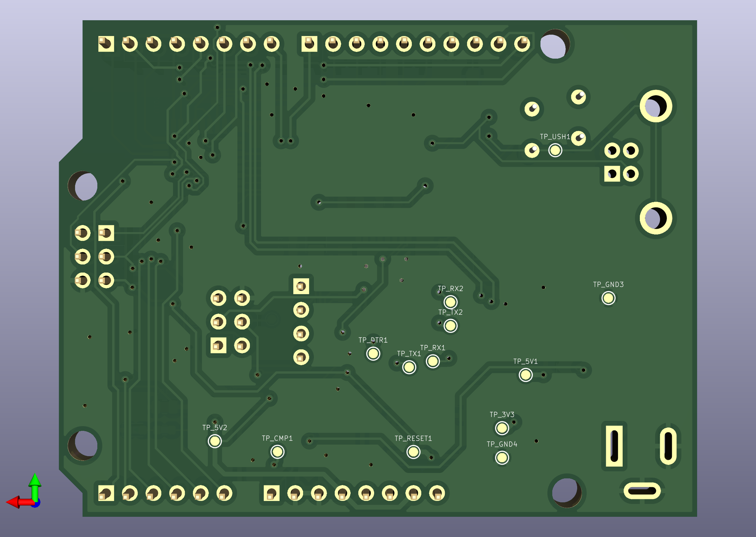
Task: Click the test pad below TP_RESET1
Action: [413, 452]
